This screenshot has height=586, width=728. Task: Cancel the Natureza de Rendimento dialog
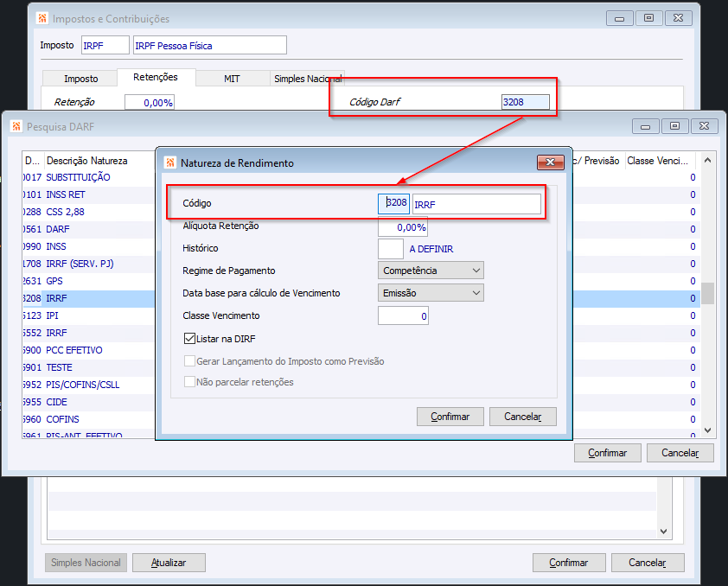[523, 417]
